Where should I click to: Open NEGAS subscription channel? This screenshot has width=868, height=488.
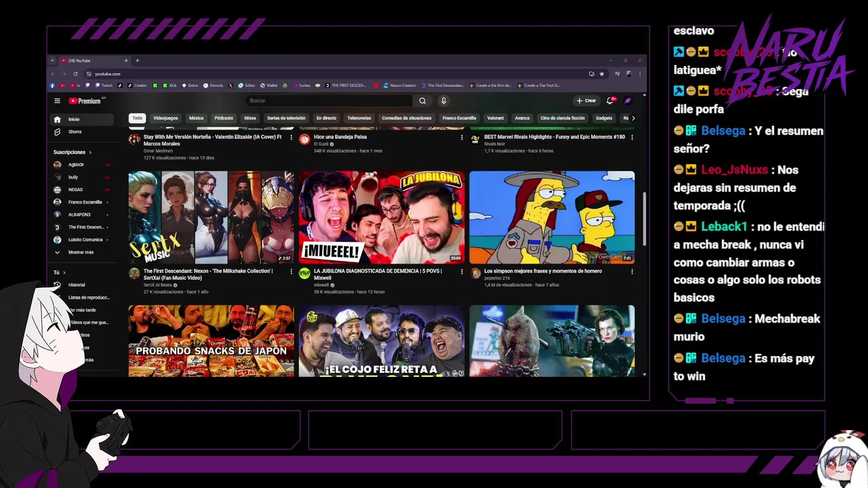(83, 190)
